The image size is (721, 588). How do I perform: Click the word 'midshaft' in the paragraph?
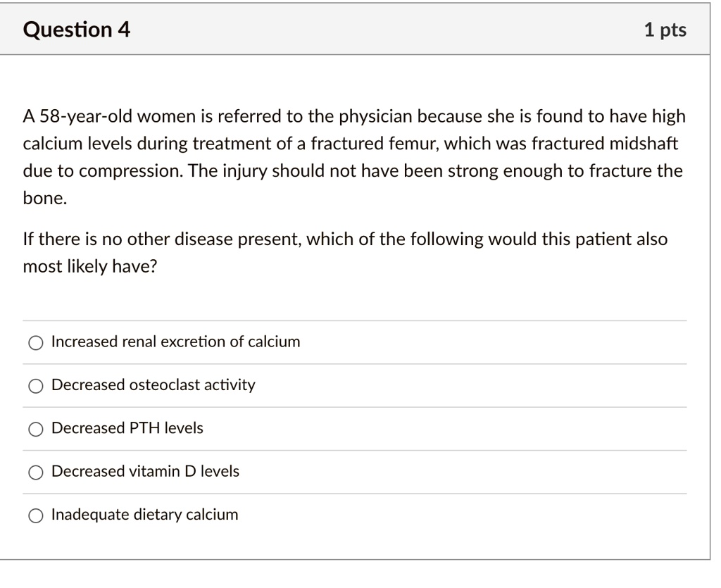click(x=644, y=144)
